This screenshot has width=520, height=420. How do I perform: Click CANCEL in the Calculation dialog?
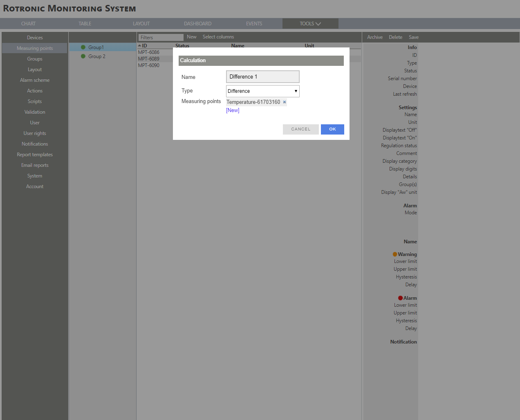click(x=301, y=129)
